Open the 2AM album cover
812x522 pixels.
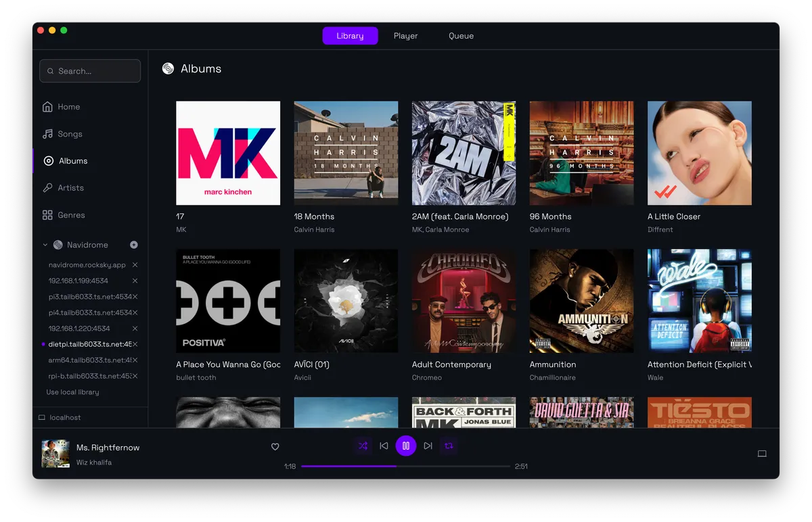tap(464, 153)
